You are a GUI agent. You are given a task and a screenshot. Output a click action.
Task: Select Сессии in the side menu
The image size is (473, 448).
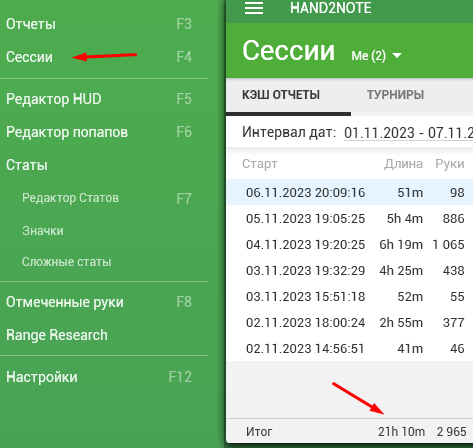click(29, 57)
